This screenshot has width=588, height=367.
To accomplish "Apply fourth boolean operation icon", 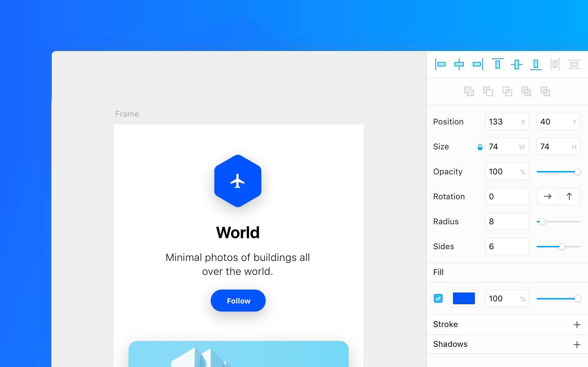I will 526,91.
